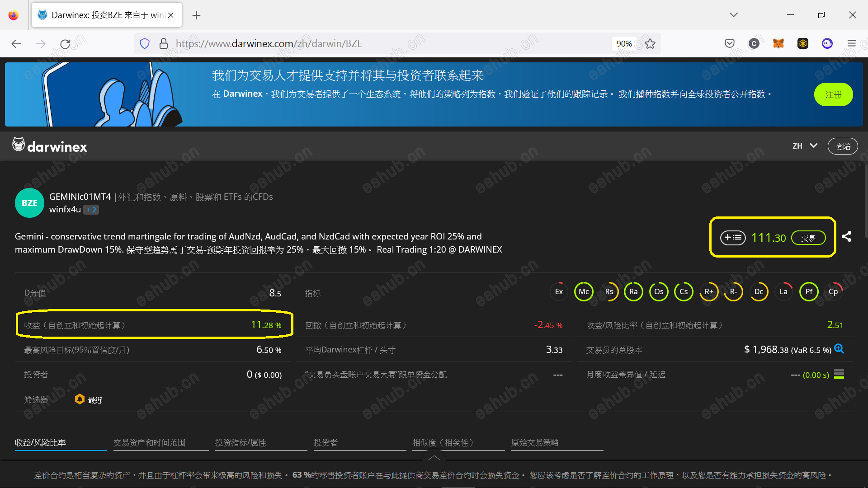Open a new browser tab

pyautogui.click(x=196, y=15)
